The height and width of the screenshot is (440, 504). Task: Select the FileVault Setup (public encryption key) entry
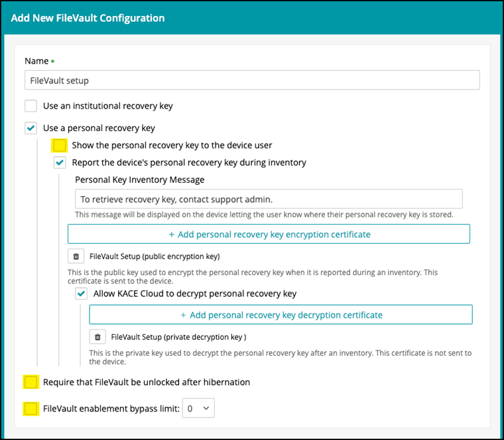(154, 256)
